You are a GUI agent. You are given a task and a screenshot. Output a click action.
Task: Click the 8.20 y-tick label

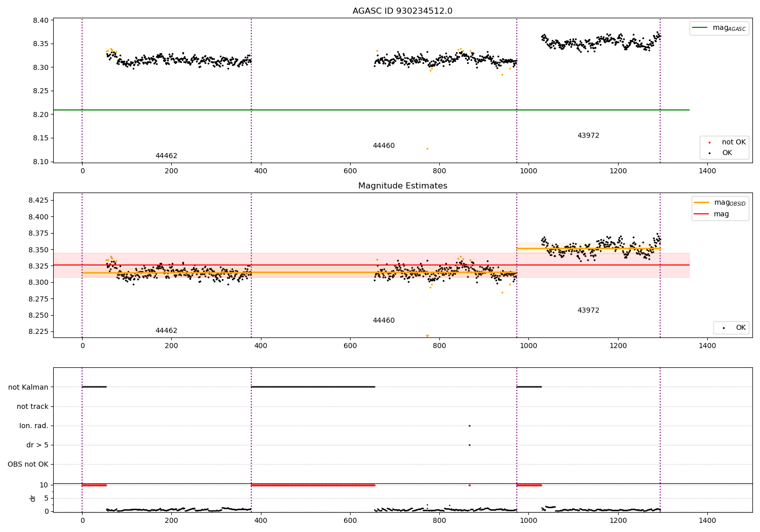pyautogui.click(x=40, y=115)
